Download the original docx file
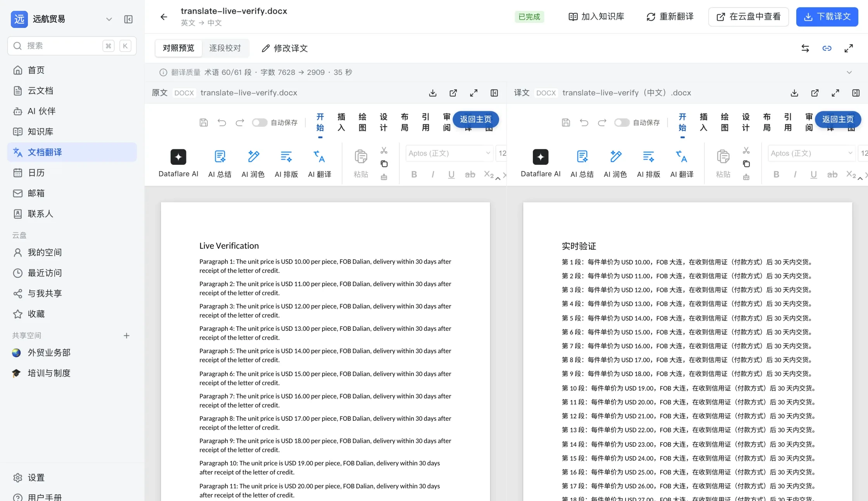This screenshot has width=868, height=501. [x=433, y=93]
